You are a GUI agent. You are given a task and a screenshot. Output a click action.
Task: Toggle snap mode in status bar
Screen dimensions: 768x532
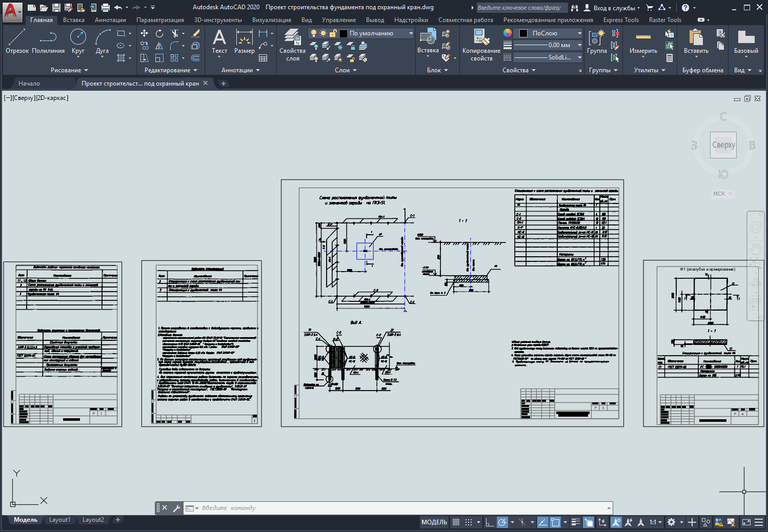tap(469, 522)
